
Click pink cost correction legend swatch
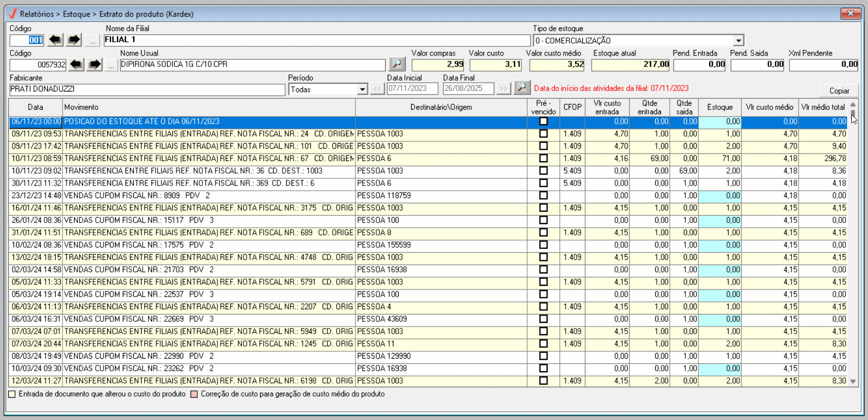tap(194, 395)
